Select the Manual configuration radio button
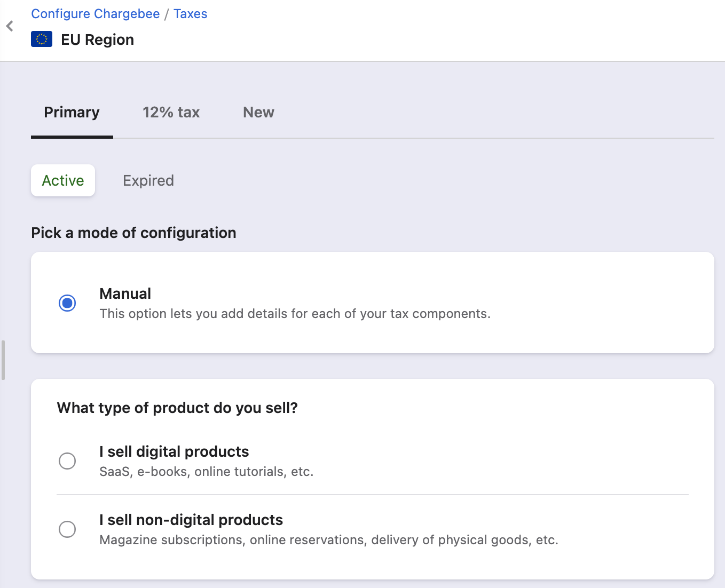The image size is (725, 588). coord(67,303)
